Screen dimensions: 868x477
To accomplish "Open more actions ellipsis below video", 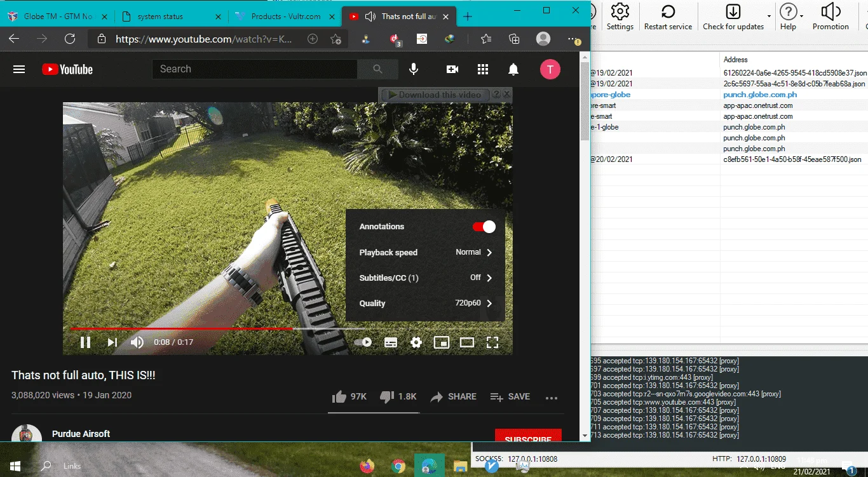I will pyautogui.click(x=552, y=398).
